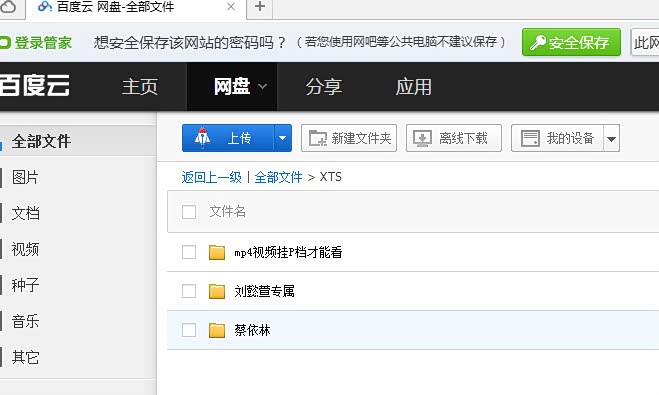The height and width of the screenshot is (395, 659).
Task: Click the 返回上一级 link
Action: [212, 177]
